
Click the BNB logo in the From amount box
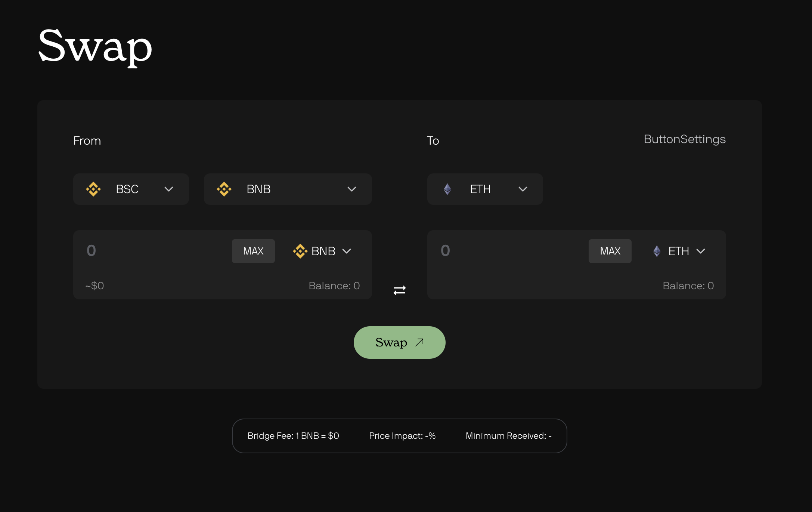[x=300, y=251]
